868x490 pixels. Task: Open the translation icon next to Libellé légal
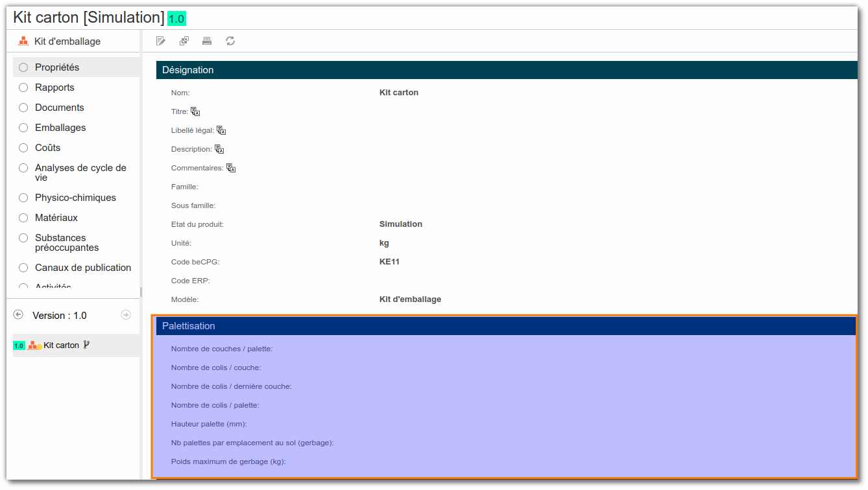point(221,130)
